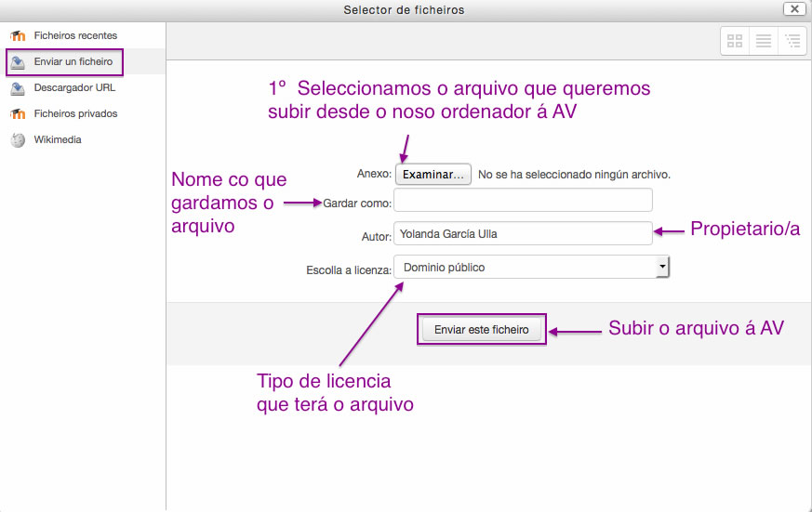
Task: Click the Wikimedia globe icon
Action: point(18,140)
